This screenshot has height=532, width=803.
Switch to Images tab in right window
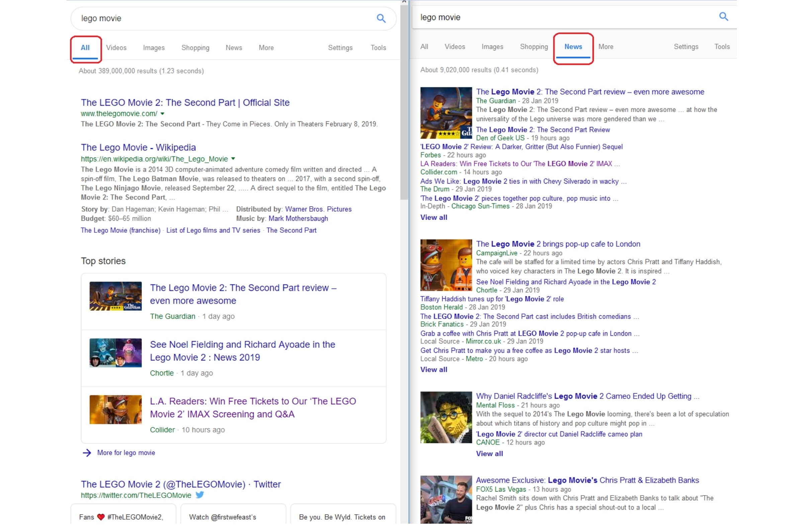pos(492,47)
